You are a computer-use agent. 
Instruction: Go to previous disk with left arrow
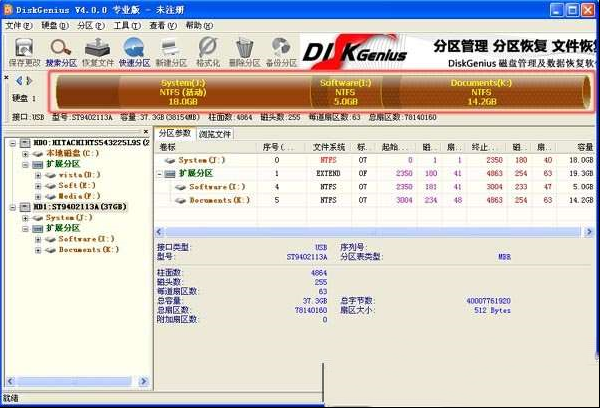pyautogui.click(x=19, y=81)
